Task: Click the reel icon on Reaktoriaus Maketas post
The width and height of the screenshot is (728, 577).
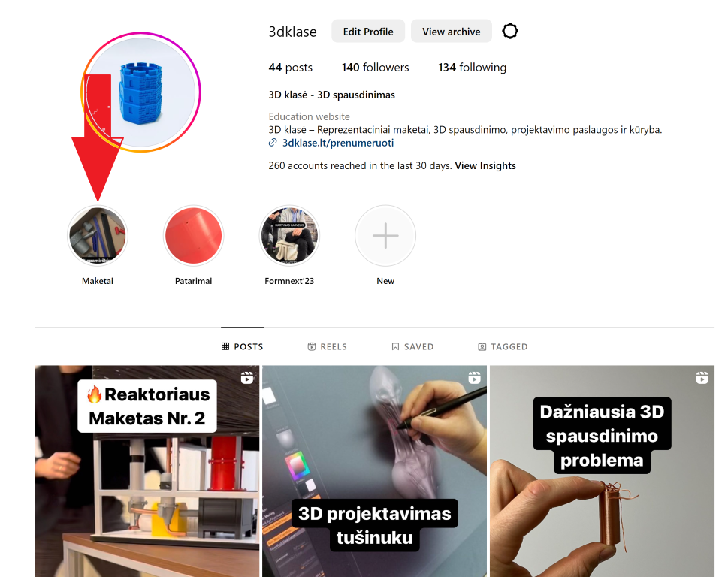Action: [x=247, y=378]
